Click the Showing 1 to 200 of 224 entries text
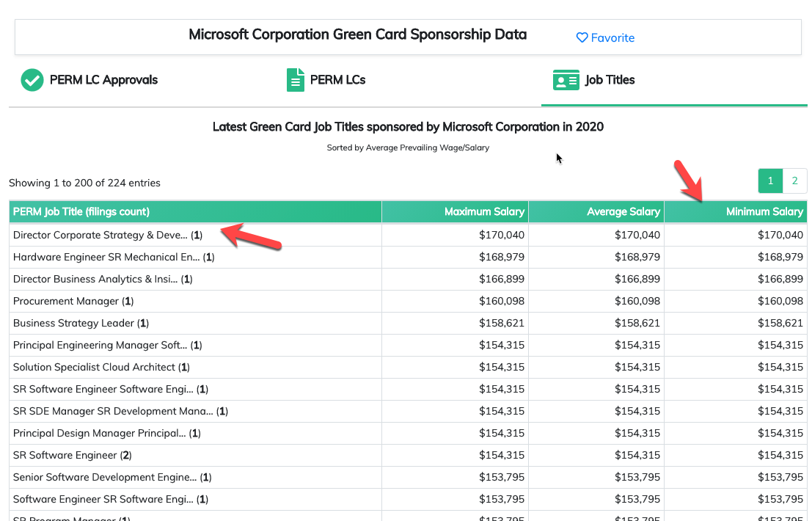812x521 pixels. coord(84,183)
